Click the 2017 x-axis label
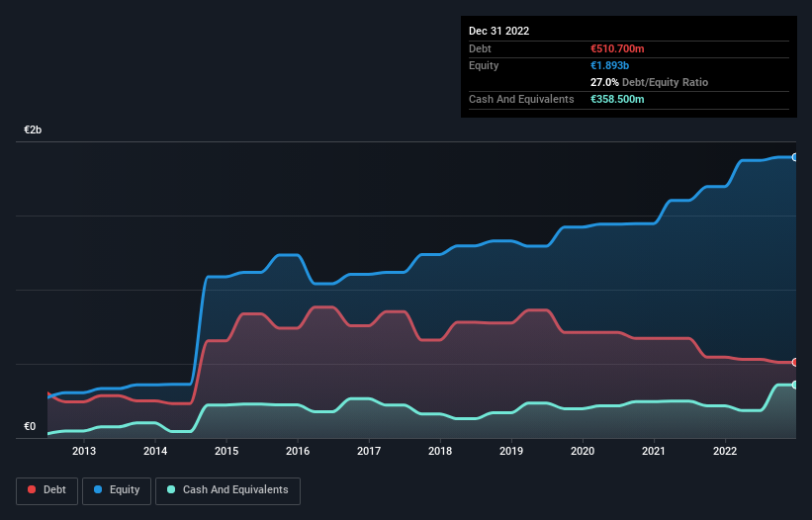 pyautogui.click(x=369, y=451)
